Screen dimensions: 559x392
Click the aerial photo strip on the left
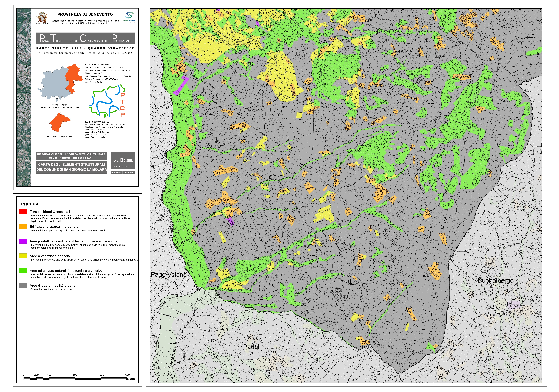point(24,97)
